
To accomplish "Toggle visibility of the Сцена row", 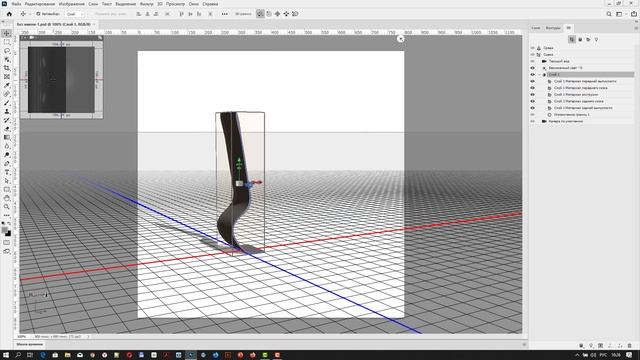I will click(532, 54).
